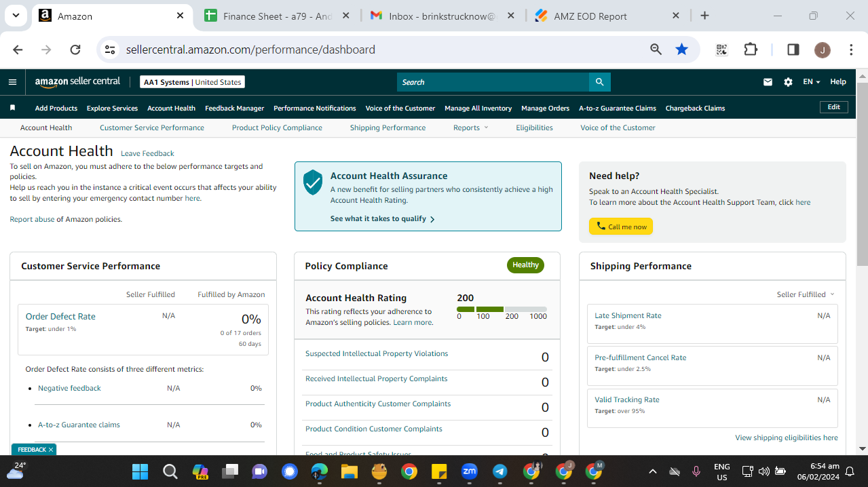Screen dimensions: 868x487
Task: Open Chrome extensions puzzle icon
Action: (x=751, y=50)
